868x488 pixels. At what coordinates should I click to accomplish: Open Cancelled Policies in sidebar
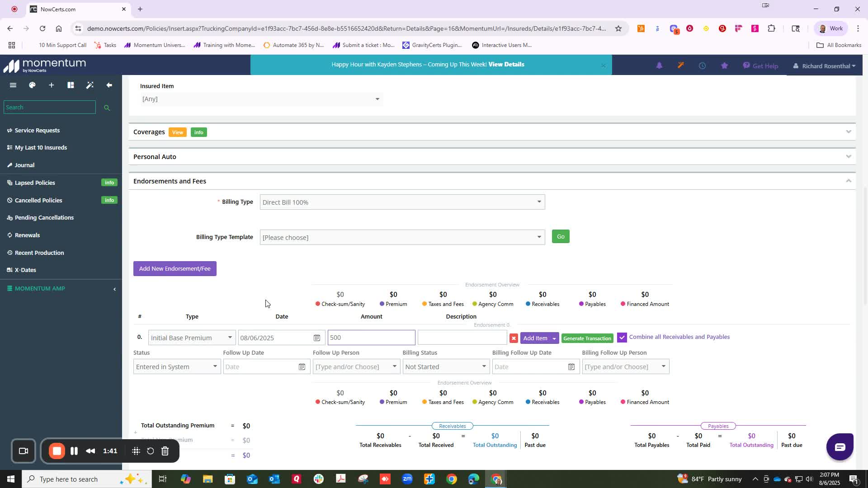click(x=38, y=200)
